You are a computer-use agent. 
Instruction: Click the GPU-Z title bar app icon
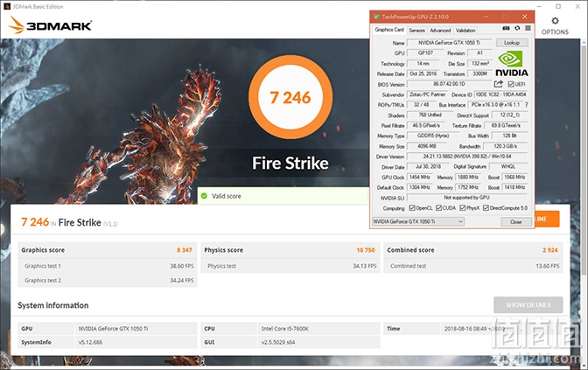376,17
